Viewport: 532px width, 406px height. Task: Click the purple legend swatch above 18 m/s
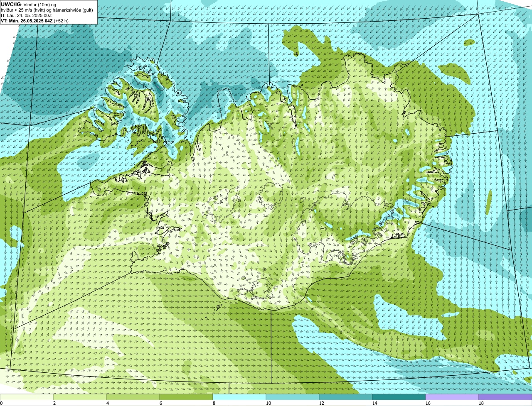click(505, 397)
